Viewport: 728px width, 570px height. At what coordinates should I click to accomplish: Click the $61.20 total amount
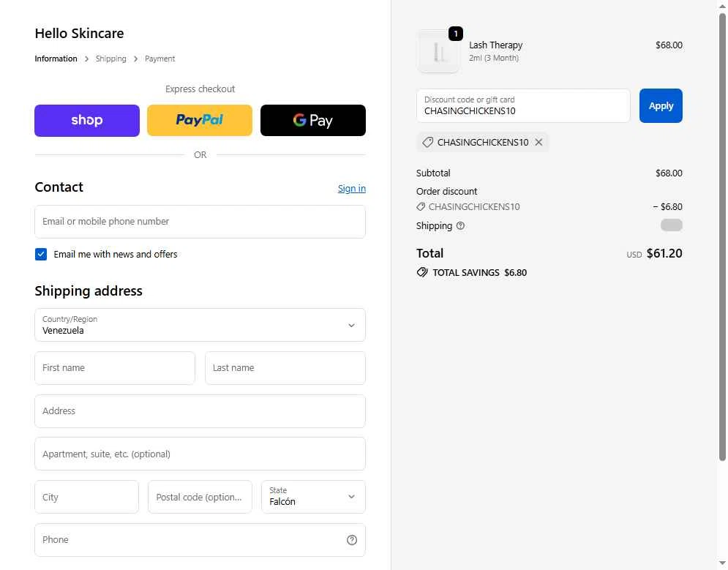[x=664, y=253]
